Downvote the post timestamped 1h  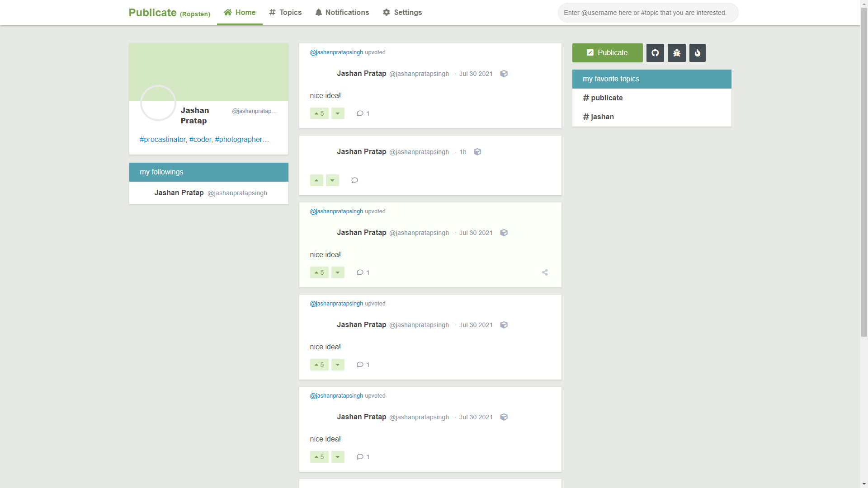(x=332, y=180)
